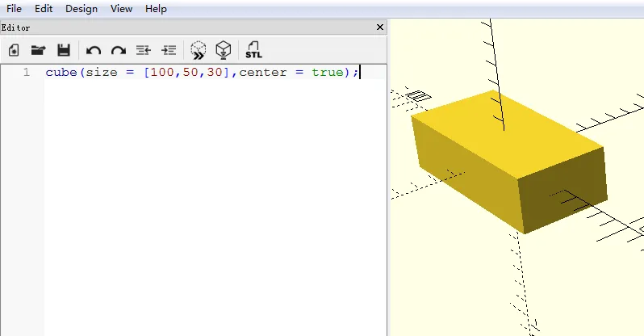
Task: Open the File menu
Action: click(14, 9)
